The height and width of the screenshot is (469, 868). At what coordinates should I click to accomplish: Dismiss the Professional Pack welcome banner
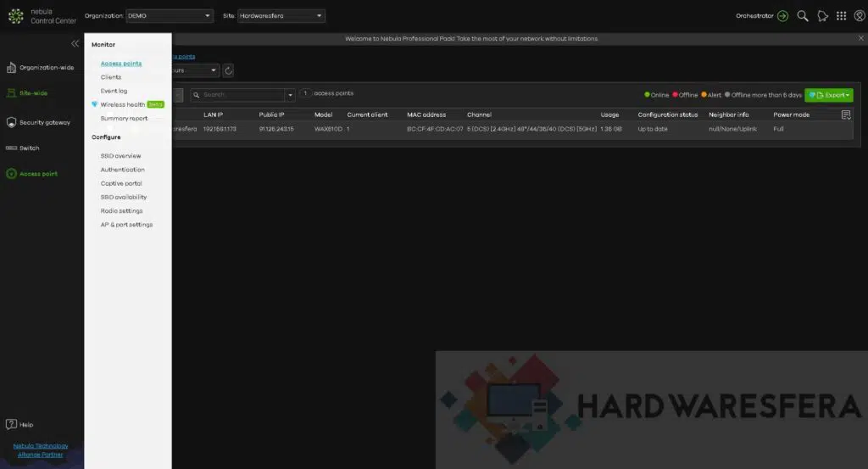pyautogui.click(x=861, y=38)
